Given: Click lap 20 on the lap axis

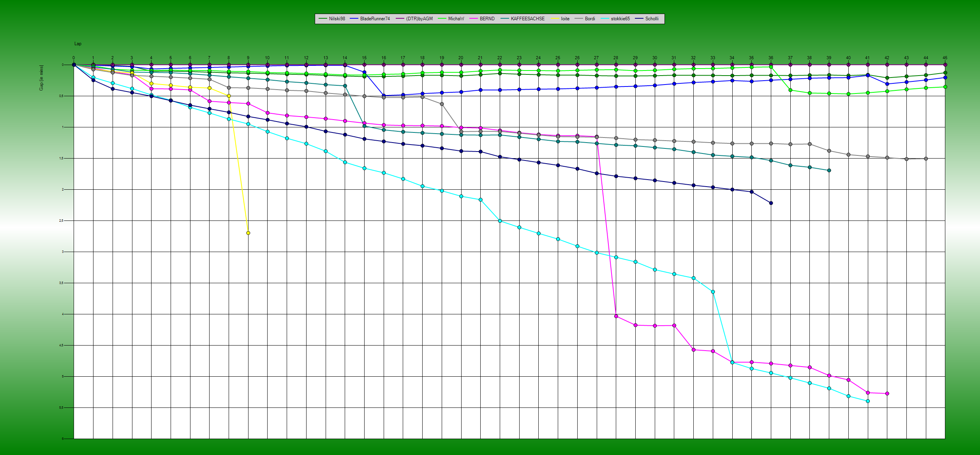Looking at the screenshot, I should click(x=460, y=57).
